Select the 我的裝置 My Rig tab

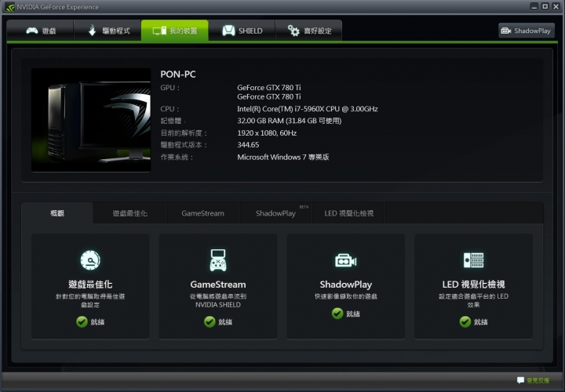(x=175, y=31)
